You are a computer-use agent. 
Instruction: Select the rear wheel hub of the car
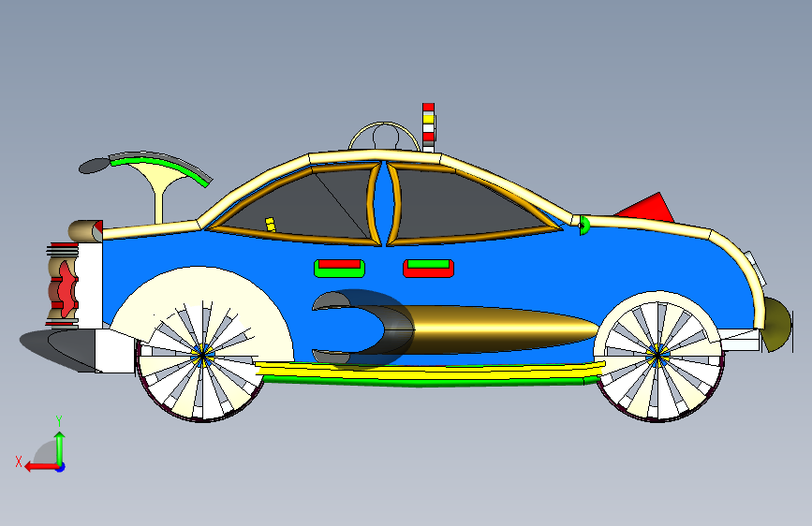202,356
